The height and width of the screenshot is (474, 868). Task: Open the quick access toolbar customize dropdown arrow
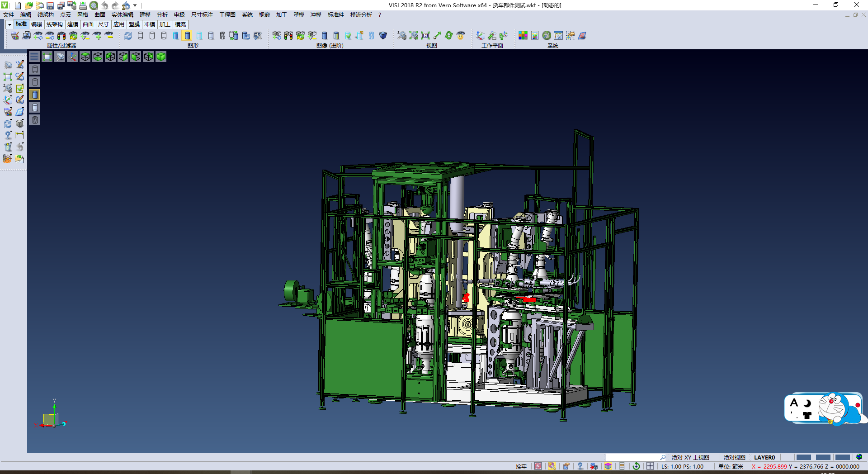[x=135, y=6]
